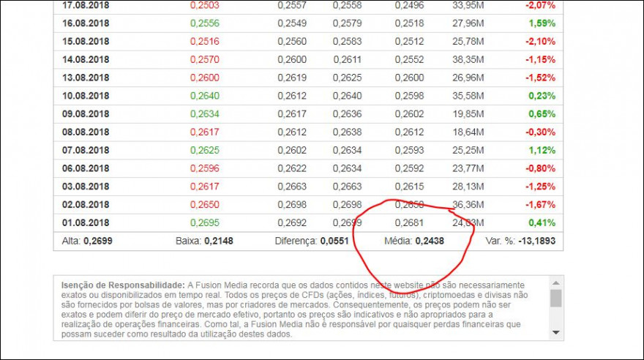Click the green price 0,2634 on 09.08.2018
Image resolution: width=644 pixels, height=360 pixels.
click(x=204, y=113)
